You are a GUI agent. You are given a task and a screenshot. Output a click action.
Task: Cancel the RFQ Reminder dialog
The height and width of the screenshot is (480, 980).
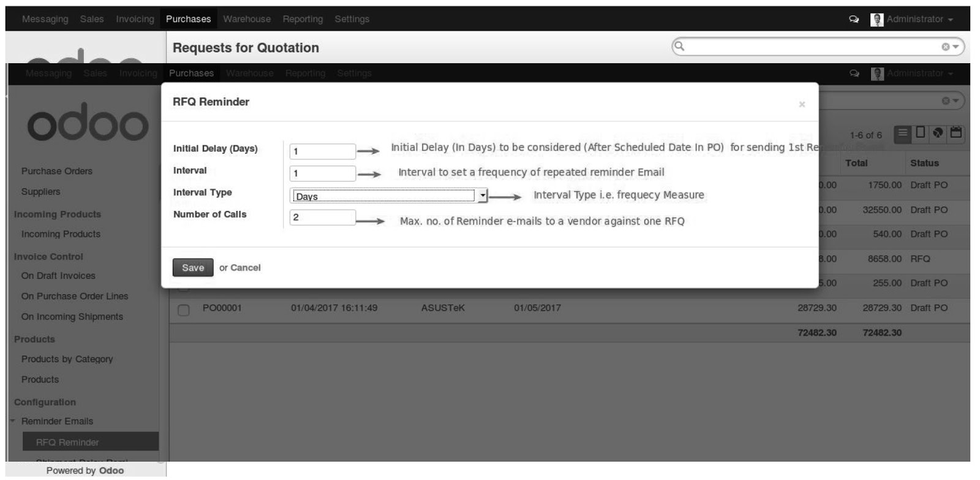click(x=246, y=268)
